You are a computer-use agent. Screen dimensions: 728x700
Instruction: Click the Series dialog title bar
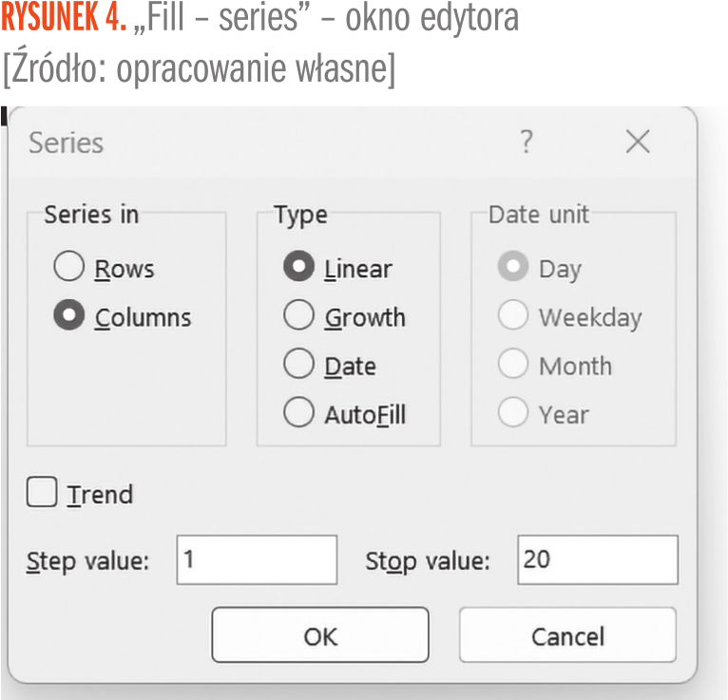[x=285, y=142]
